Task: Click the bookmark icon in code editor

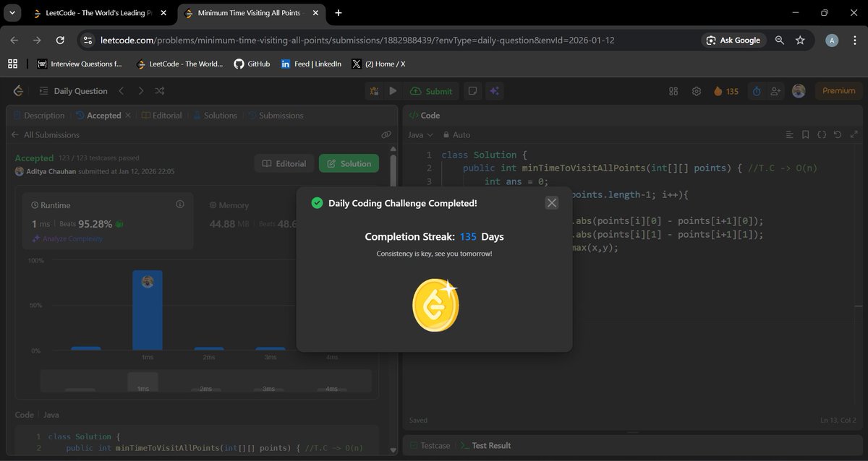Action: (806, 135)
